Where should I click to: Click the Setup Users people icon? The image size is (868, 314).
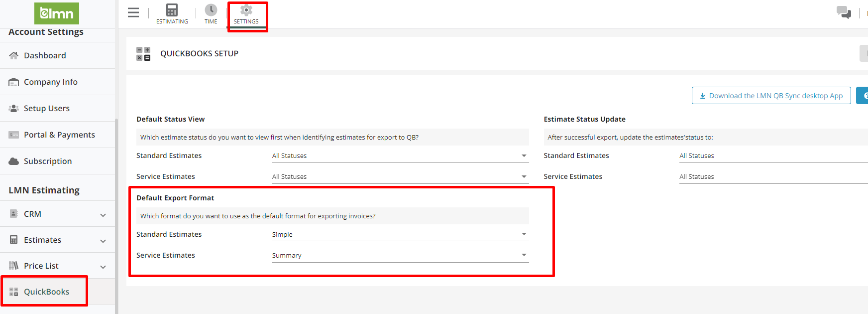point(14,108)
